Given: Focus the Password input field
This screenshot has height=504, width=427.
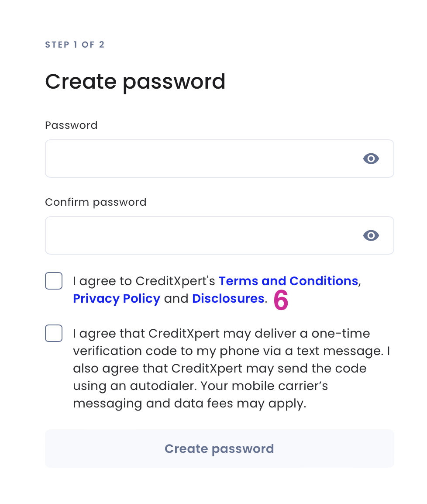Looking at the screenshot, I should pos(220,159).
